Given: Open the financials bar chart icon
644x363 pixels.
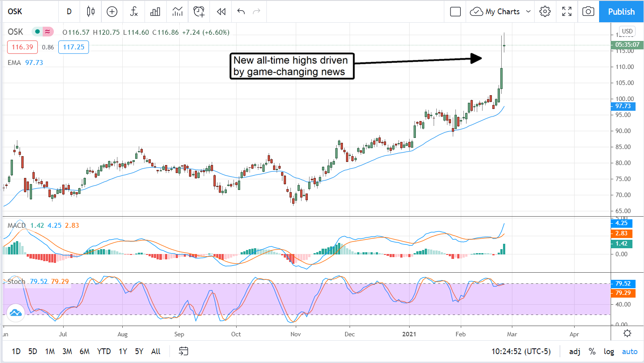Looking at the screenshot, I should [155, 12].
